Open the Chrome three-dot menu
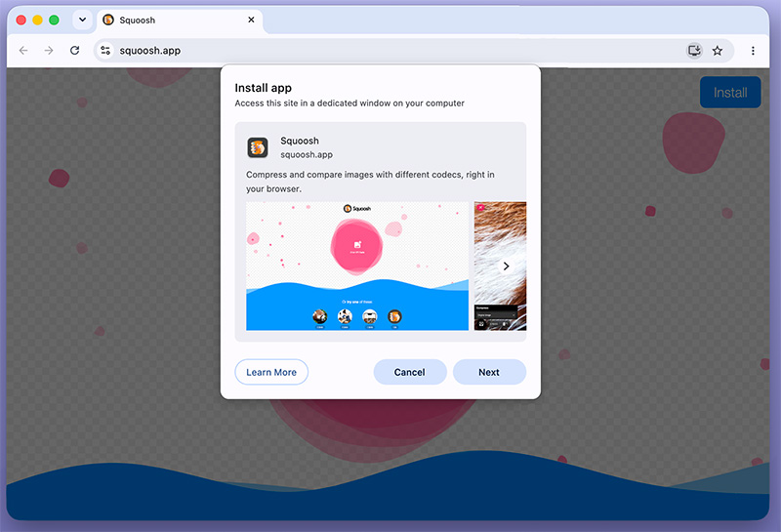The height and width of the screenshot is (532, 781). (753, 51)
